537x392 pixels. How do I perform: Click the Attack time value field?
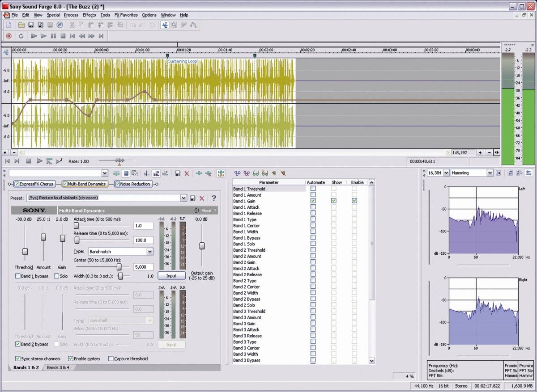[143, 226]
